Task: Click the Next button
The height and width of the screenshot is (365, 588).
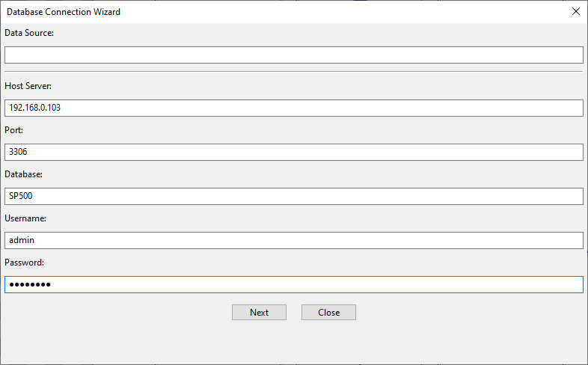Action: [259, 312]
